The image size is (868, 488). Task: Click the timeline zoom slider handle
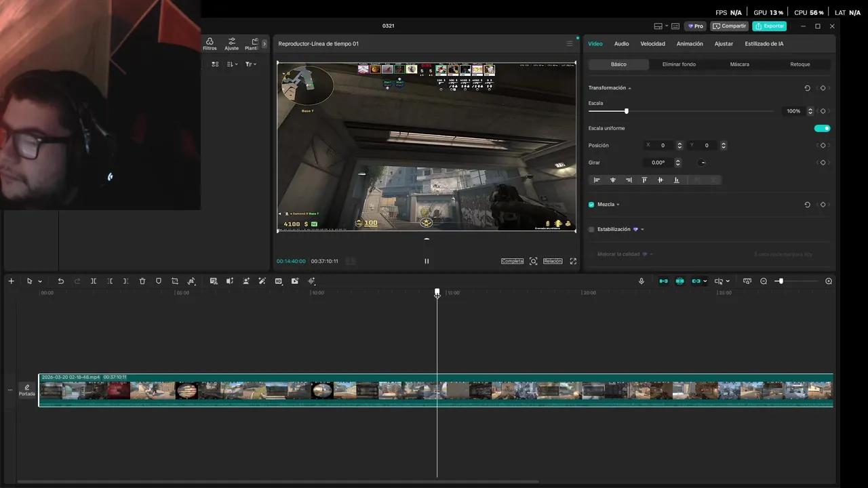781,281
